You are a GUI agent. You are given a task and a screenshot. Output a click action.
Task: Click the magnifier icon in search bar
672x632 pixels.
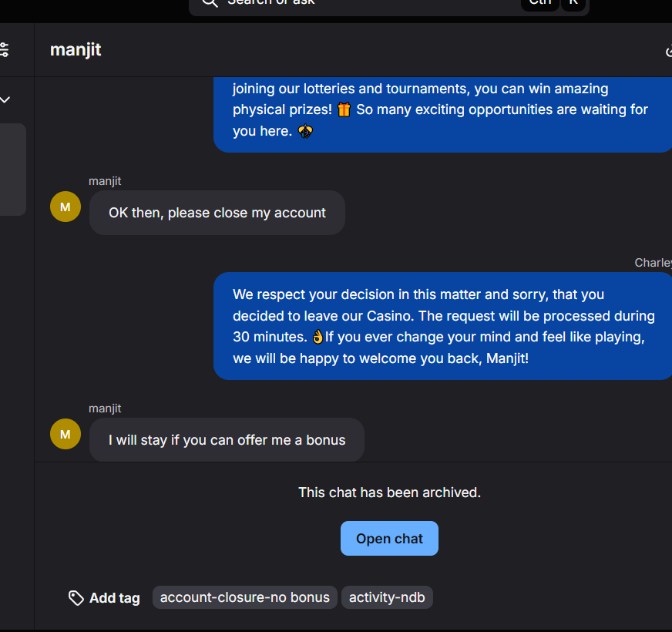coord(210,2)
